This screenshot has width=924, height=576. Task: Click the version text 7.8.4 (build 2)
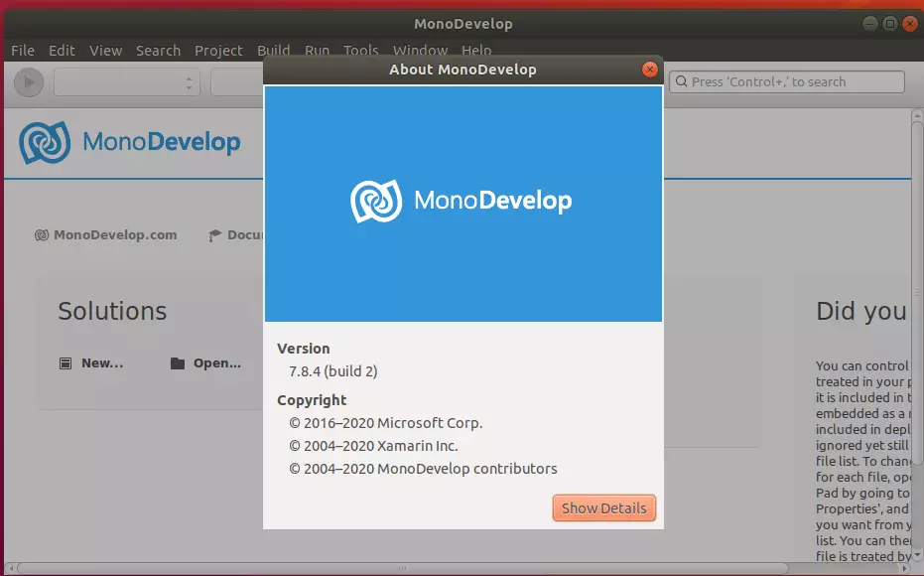(x=332, y=371)
